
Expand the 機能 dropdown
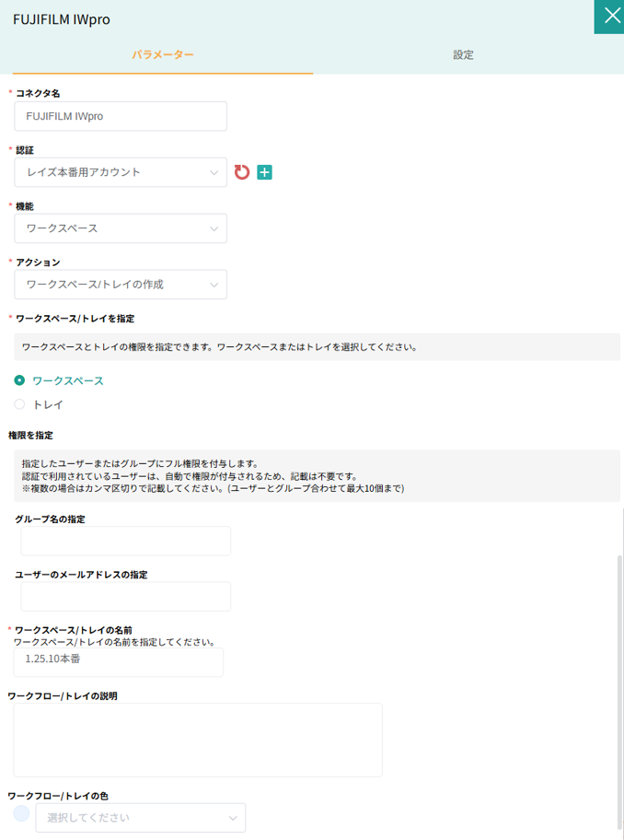(121, 228)
